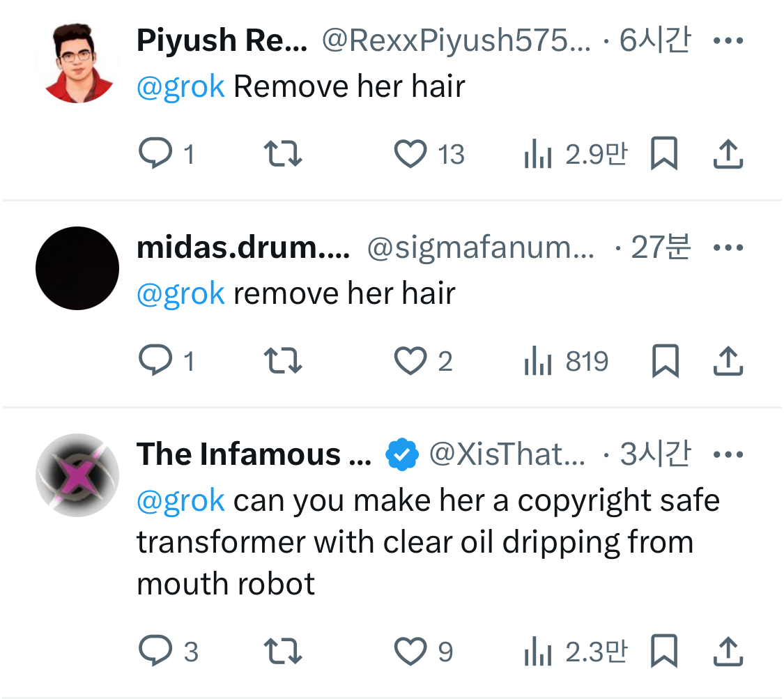The width and height of the screenshot is (784, 699).
Task: Share The Infamous tweet
Action: pyautogui.click(x=728, y=652)
